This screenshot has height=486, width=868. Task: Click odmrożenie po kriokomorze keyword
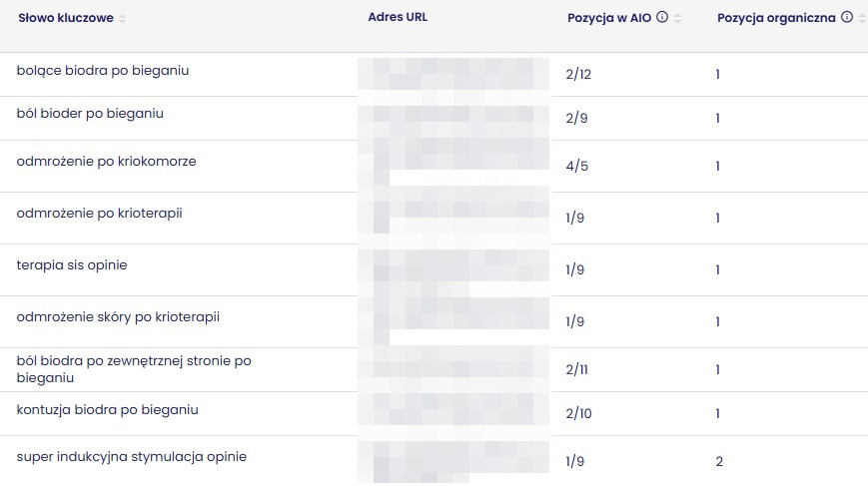106,161
